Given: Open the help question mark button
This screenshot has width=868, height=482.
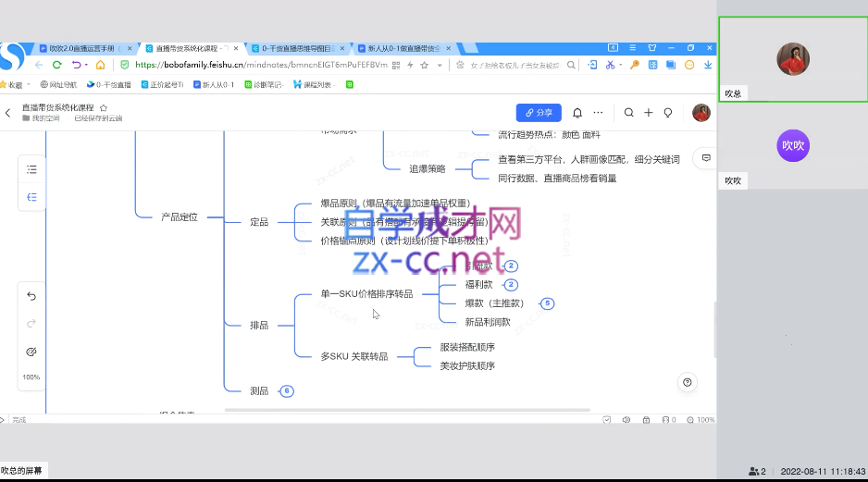Looking at the screenshot, I should click(687, 382).
